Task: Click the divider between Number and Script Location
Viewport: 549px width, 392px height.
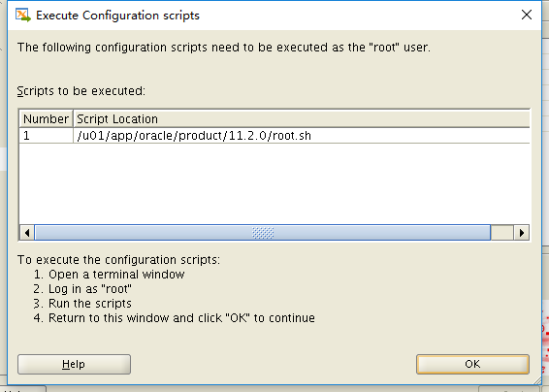Action: [x=73, y=119]
